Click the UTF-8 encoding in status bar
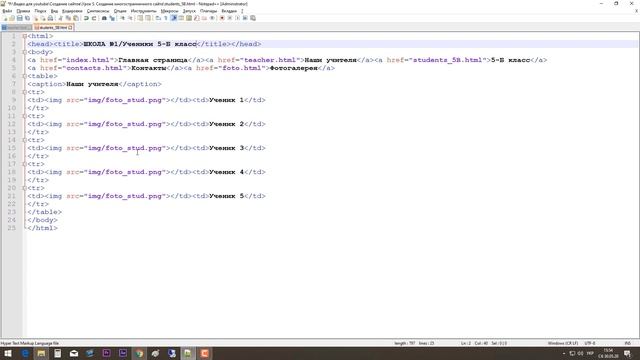Viewport: 640px width, 360px height. point(590,343)
